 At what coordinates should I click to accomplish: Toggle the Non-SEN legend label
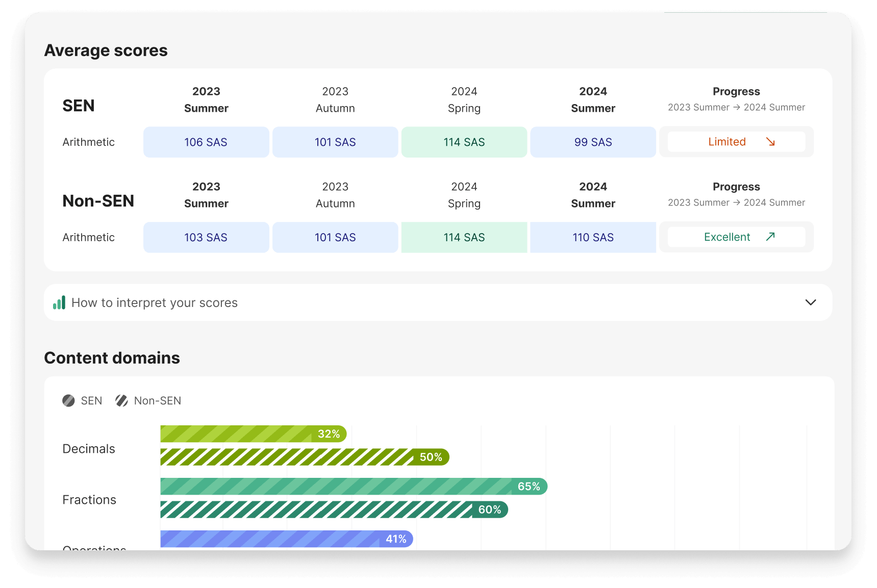pyautogui.click(x=158, y=401)
